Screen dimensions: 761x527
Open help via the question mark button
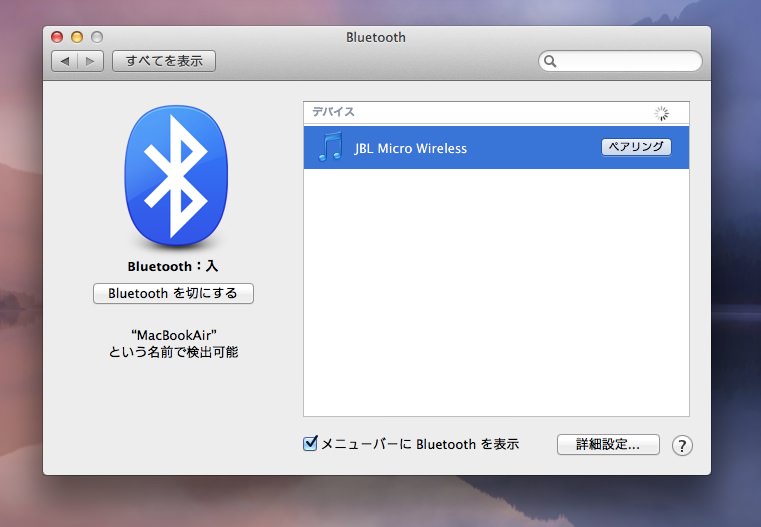[682, 445]
